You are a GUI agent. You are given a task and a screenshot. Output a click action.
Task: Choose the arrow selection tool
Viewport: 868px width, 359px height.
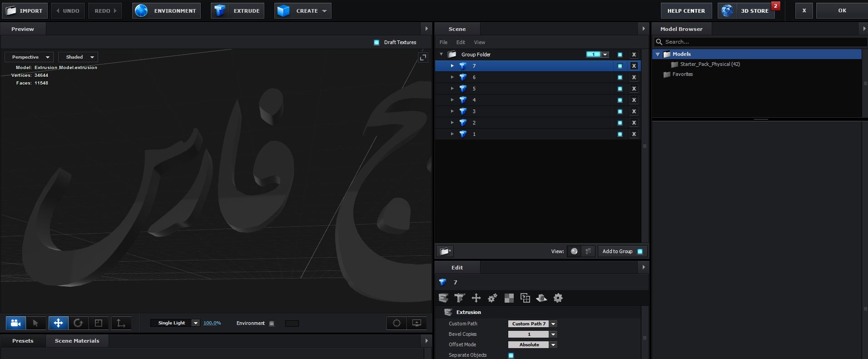point(35,323)
